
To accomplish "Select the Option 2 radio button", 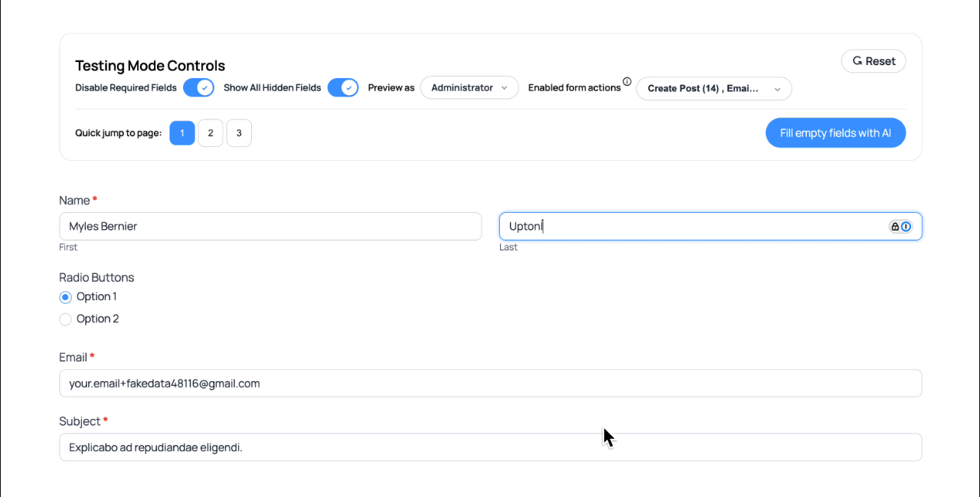I will 66,319.
